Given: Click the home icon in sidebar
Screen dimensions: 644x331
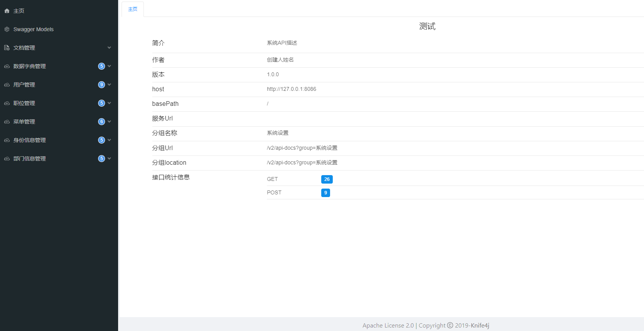Looking at the screenshot, I should click(7, 11).
